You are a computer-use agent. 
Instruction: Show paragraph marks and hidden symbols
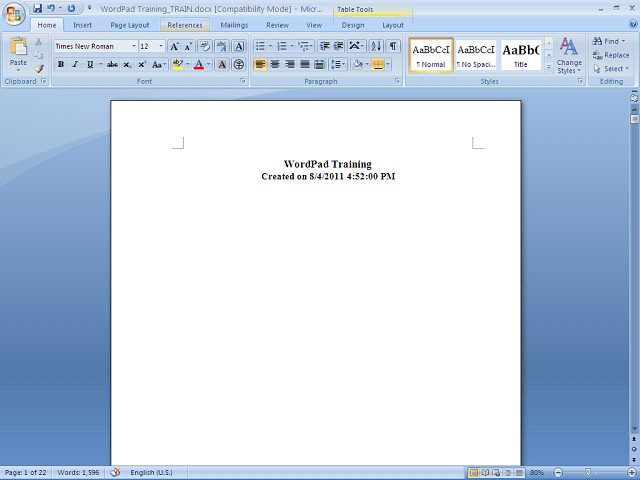[393, 46]
